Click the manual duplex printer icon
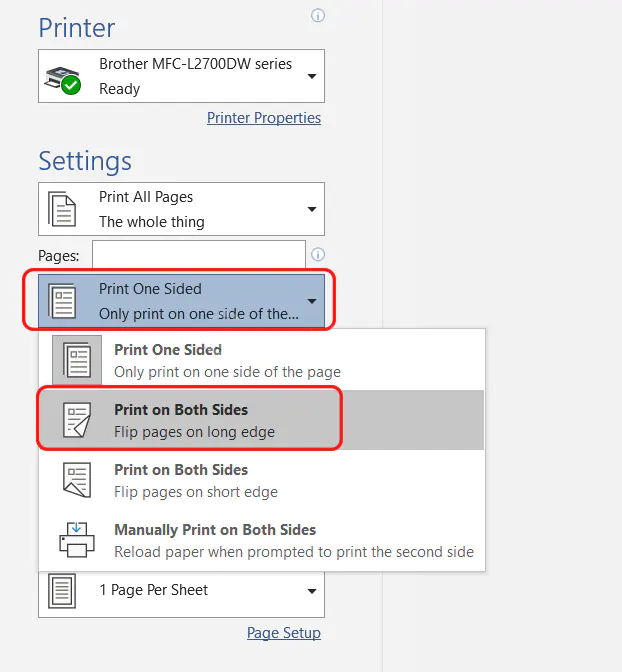This screenshot has height=672, width=622. 77,540
